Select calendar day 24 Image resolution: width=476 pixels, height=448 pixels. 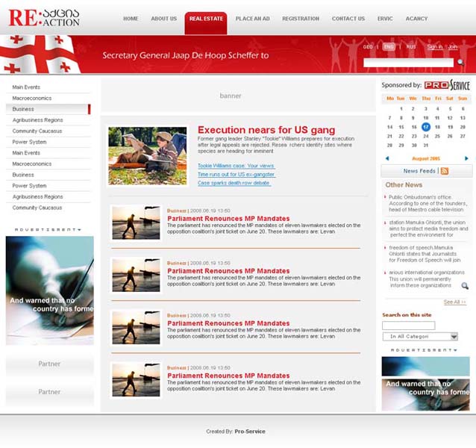(x=426, y=136)
